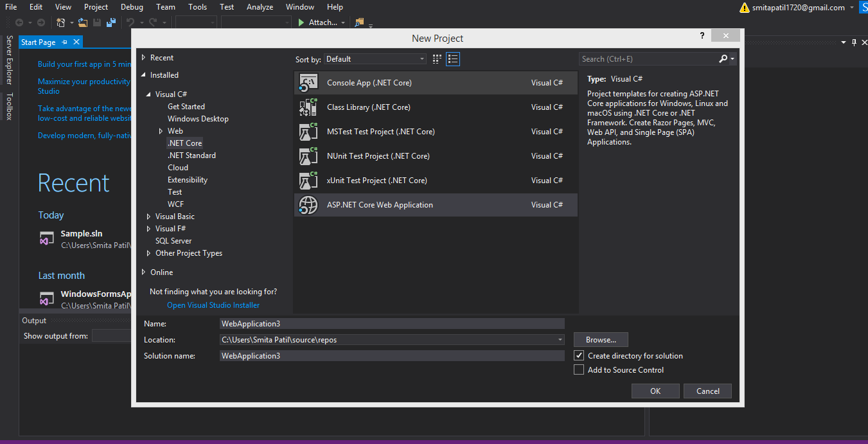868x444 pixels.
Task: Open the Project menu
Action: tap(96, 7)
